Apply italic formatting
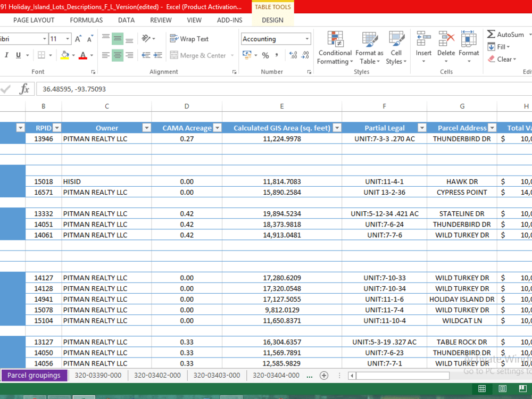 click(6, 55)
